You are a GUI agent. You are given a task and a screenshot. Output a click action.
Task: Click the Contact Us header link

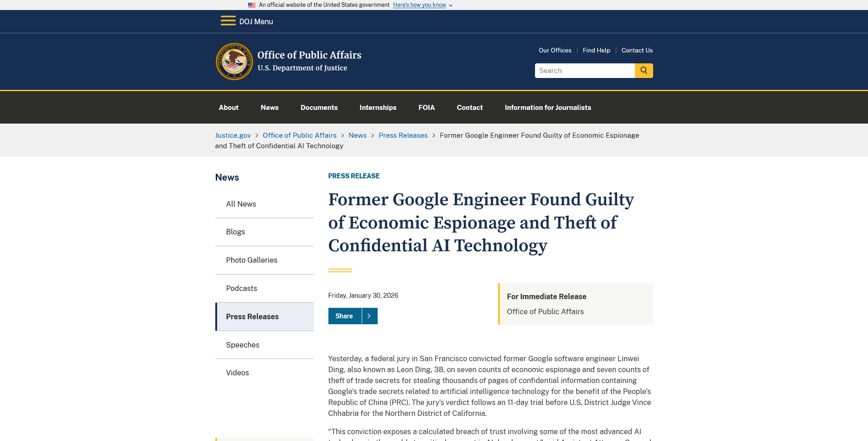point(637,50)
